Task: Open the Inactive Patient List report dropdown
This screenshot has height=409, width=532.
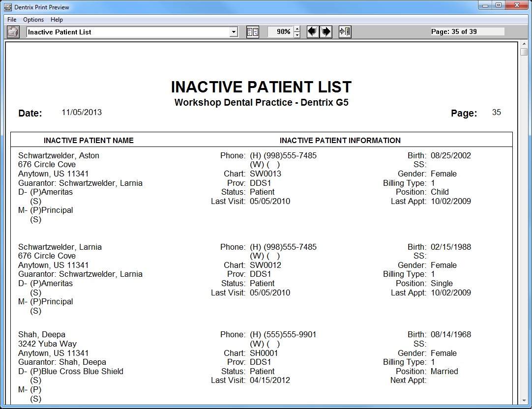Action: (234, 31)
